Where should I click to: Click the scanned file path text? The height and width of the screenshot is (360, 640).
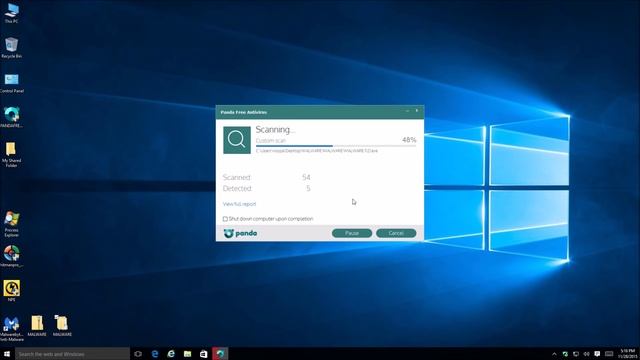(x=317, y=151)
